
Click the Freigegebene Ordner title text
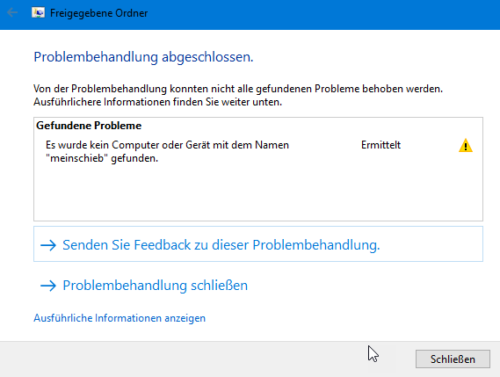coord(99,13)
